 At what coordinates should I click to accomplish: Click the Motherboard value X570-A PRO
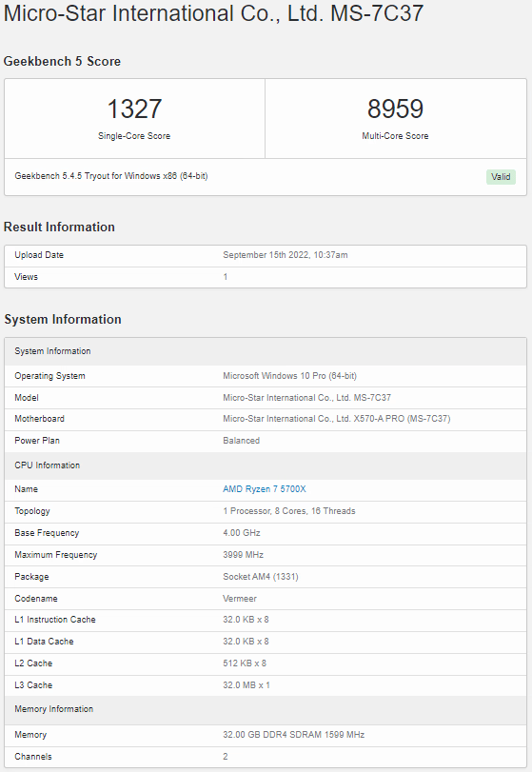pyautogui.click(x=337, y=419)
